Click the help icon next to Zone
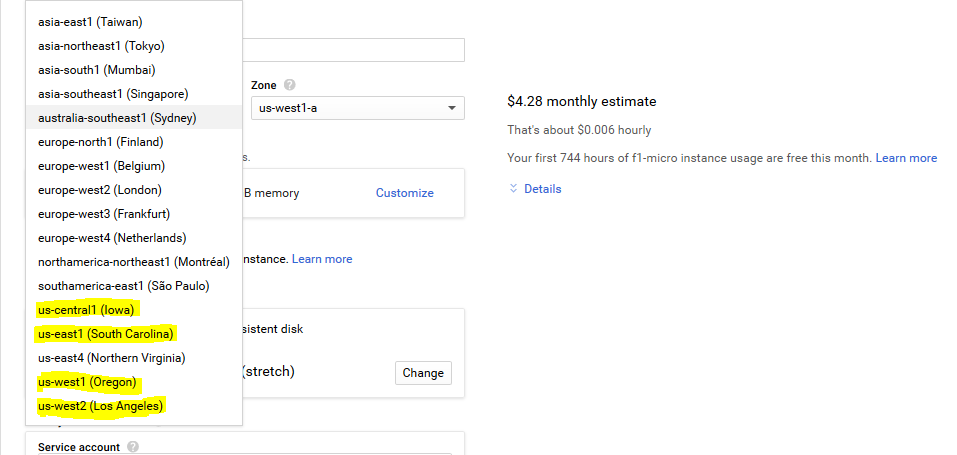The image size is (957, 455). click(289, 86)
